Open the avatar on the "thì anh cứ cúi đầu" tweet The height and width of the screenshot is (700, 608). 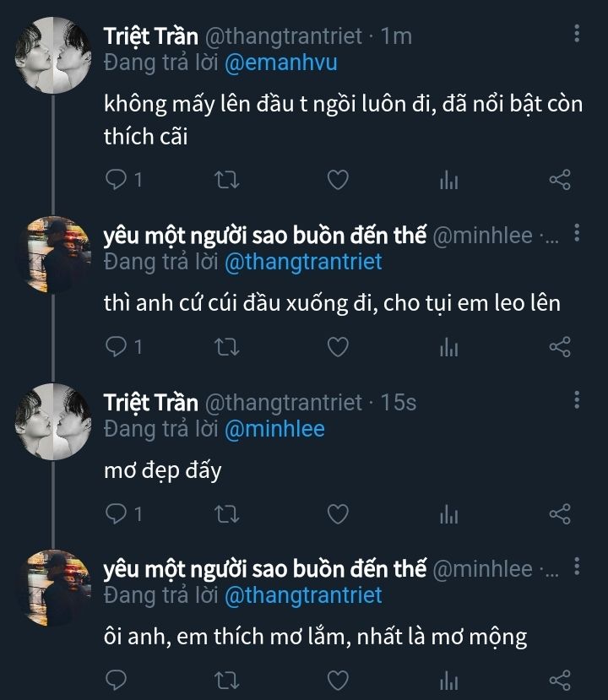coord(54,255)
